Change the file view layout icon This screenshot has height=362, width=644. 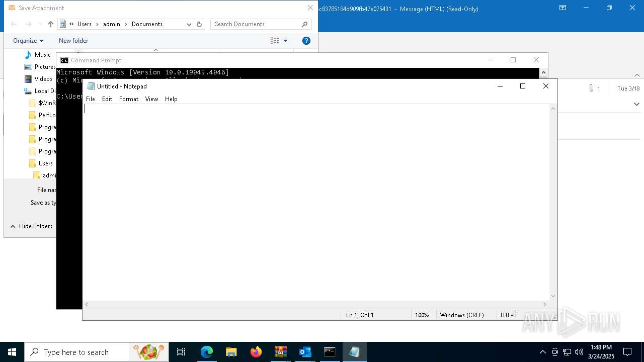tap(275, 41)
